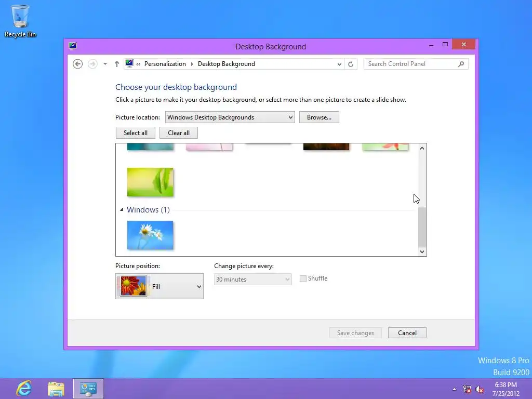Screen dimensions: 532x399
Task: Collapse the Windows (1) group
Action: click(x=122, y=210)
